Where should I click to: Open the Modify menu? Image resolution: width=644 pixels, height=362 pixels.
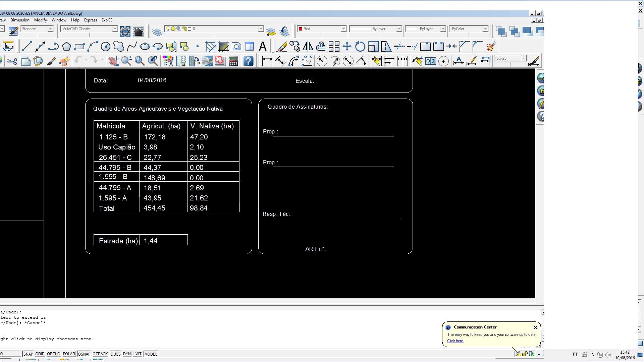(41, 20)
